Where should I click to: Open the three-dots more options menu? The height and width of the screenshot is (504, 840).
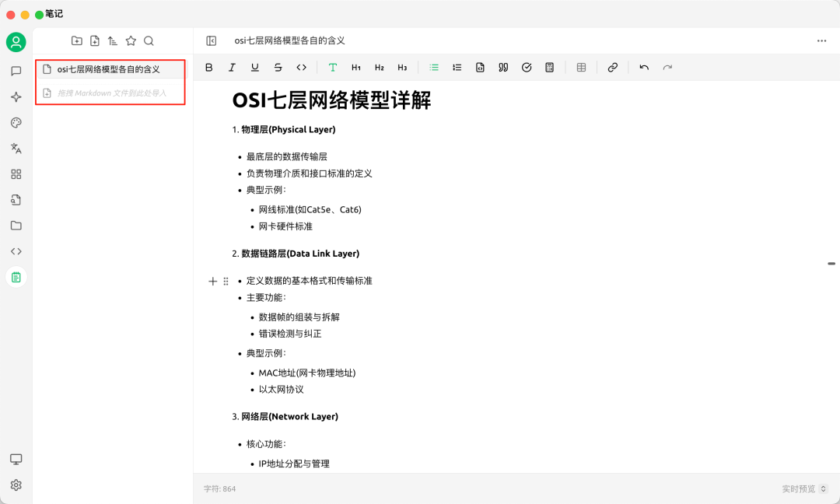point(821,41)
